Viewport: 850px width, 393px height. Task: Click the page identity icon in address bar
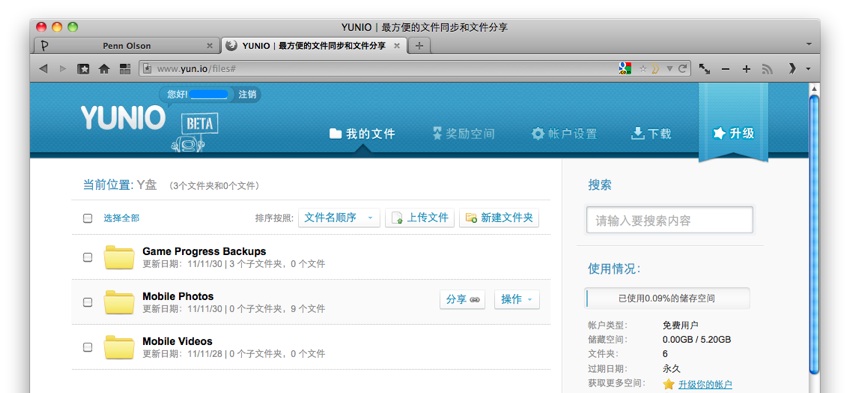(146, 69)
